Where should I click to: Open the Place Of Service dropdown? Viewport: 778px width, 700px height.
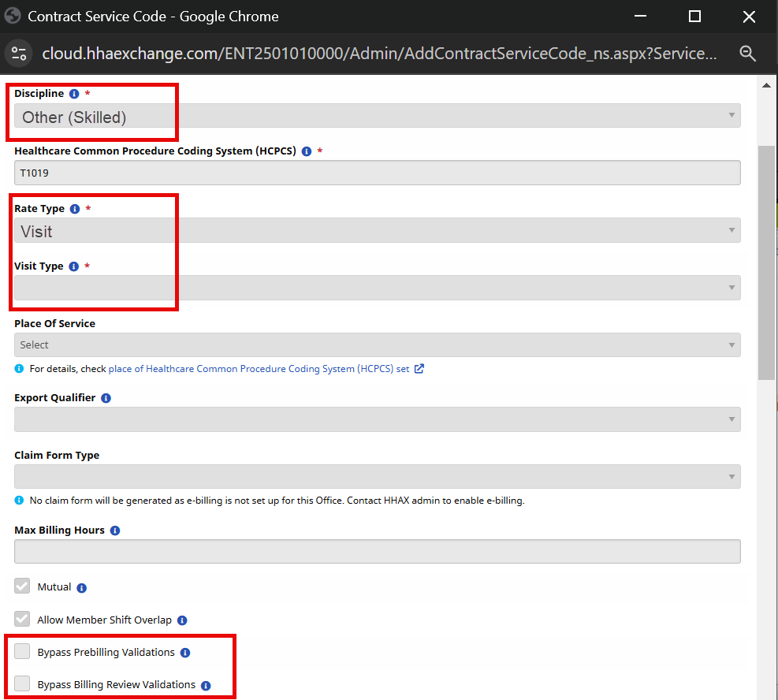(377, 345)
